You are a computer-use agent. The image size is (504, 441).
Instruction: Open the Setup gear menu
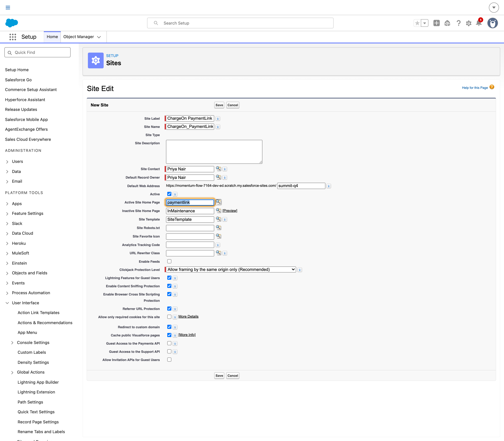[469, 23]
